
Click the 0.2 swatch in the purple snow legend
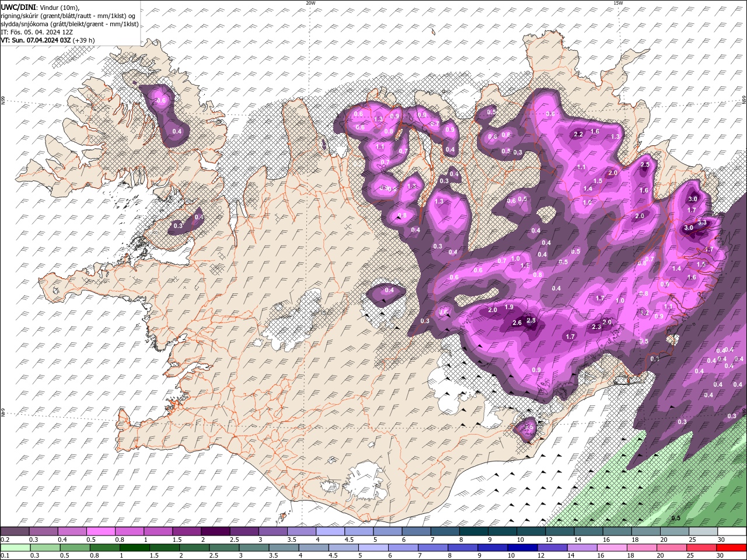click(x=15, y=531)
